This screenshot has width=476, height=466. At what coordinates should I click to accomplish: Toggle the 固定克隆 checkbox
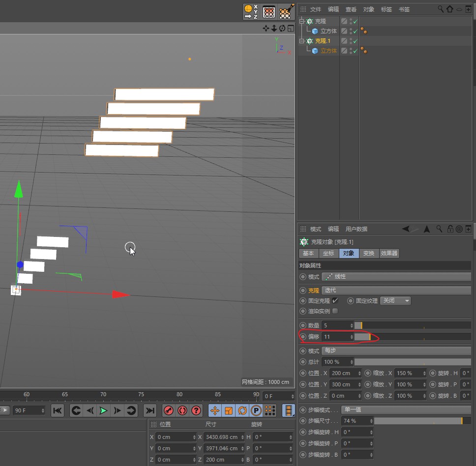point(335,300)
